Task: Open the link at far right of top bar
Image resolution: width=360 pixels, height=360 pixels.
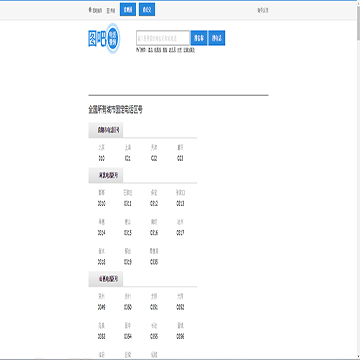Action: pos(263,10)
